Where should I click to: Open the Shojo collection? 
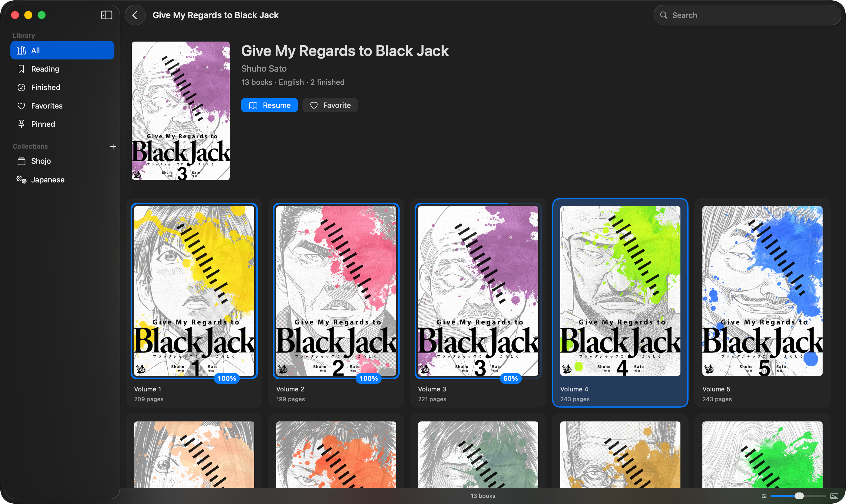[x=62, y=161]
